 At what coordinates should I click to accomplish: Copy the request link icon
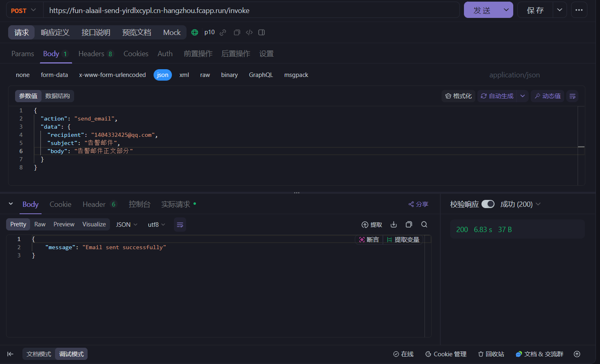tap(223, 33)
